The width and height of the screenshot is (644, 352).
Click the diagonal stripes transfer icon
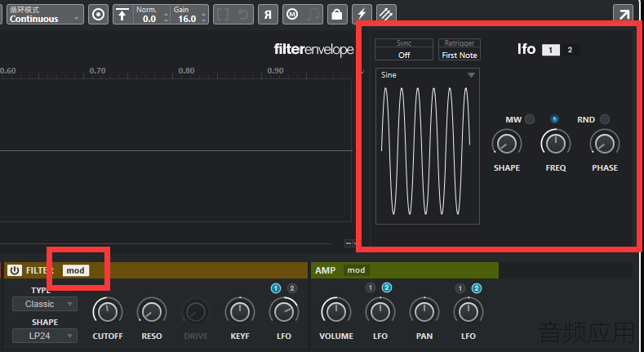click(x=386, y=15)
